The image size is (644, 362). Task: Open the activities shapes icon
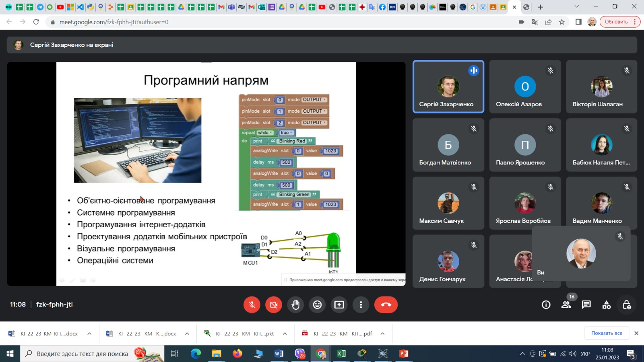coord(606,305)
